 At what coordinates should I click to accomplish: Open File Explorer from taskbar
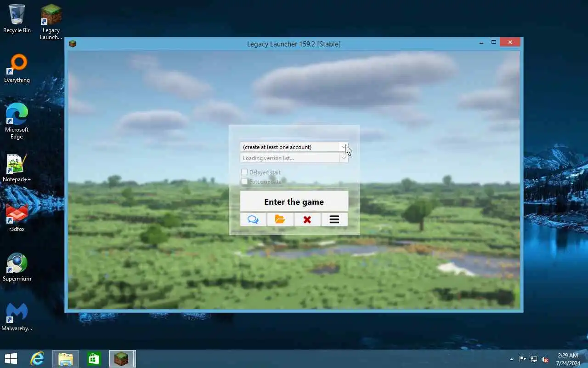[x=66, y=359]
